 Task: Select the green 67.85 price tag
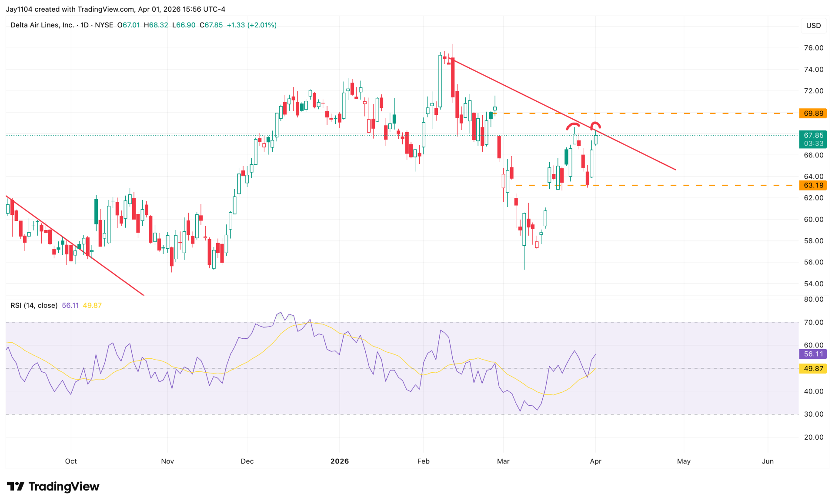813,135
